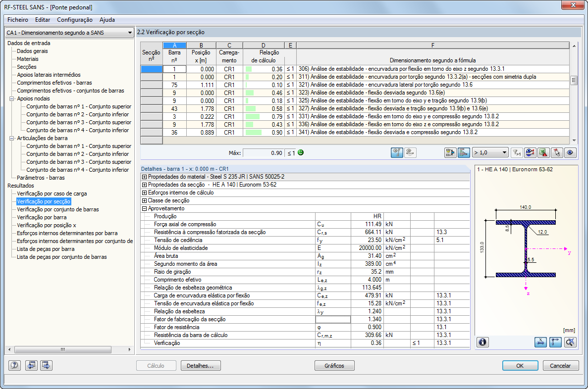Toggle the section dimensions display icon
Image resolution: width=588 pixels, height=389 pixels.
[540, 342]
